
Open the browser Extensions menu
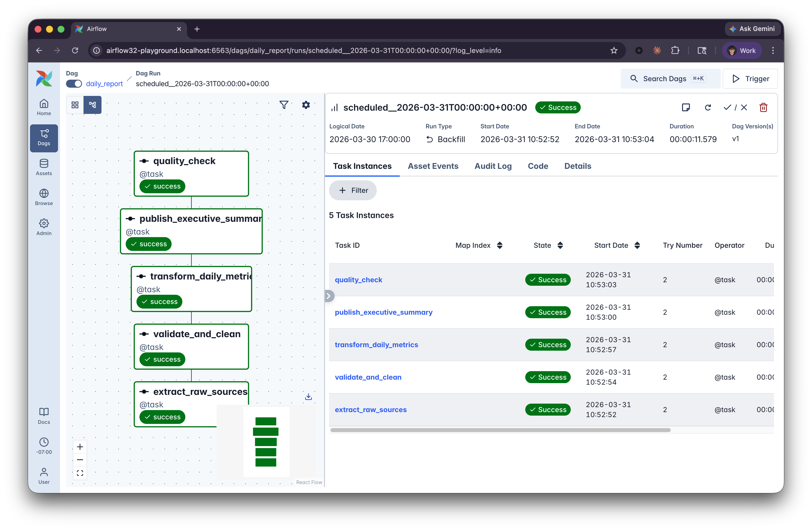click(675, 50)
